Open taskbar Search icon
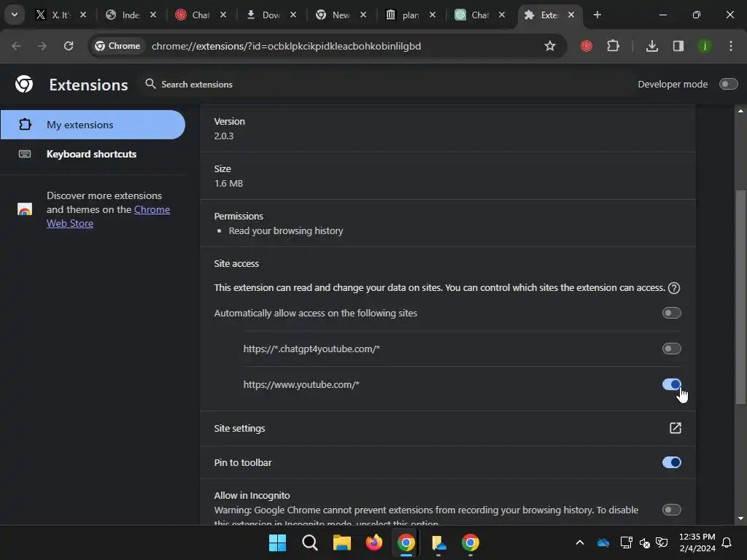747x560 pixels. pyautogui.click(x=309, y=542)
